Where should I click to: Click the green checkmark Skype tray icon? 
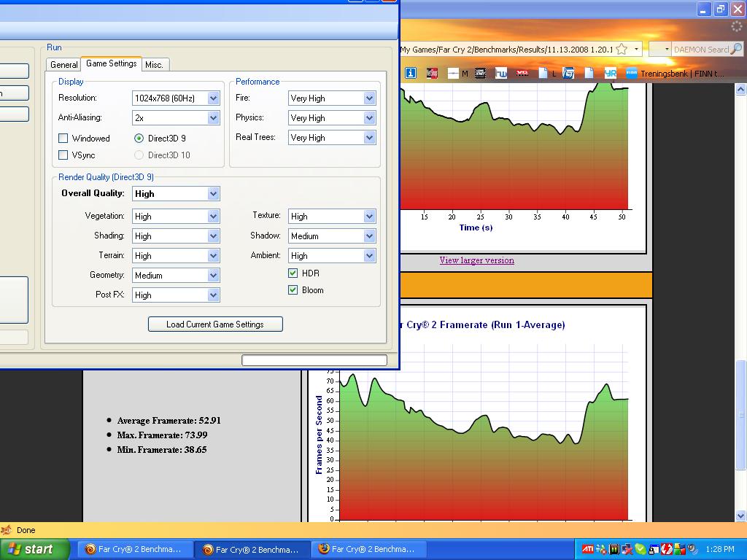click(640, 549)
